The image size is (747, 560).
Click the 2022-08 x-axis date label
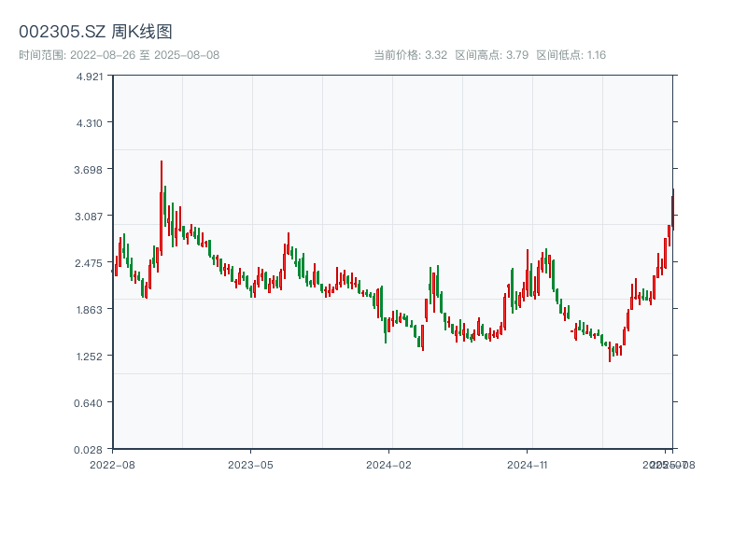112,464
